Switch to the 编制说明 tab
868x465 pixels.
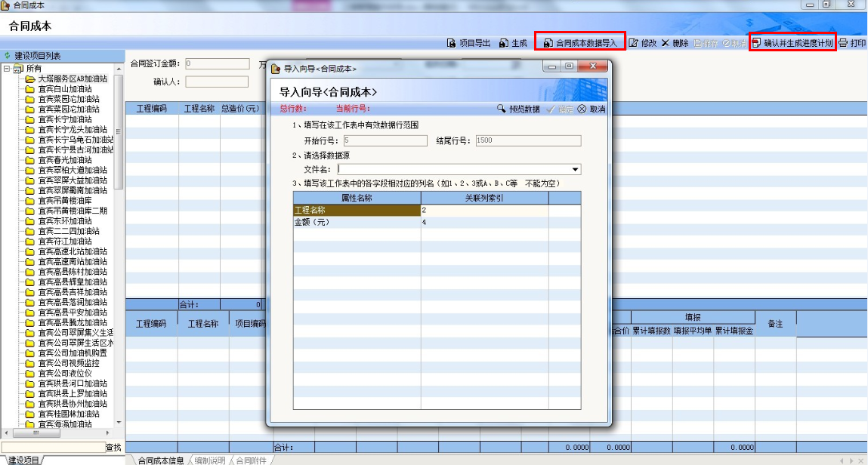coord(209,460)
